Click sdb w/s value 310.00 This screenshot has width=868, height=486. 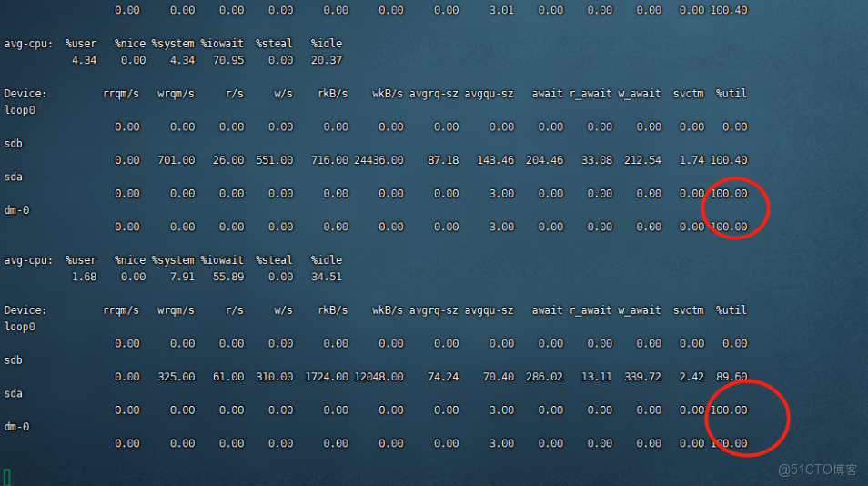coord(274,377)
